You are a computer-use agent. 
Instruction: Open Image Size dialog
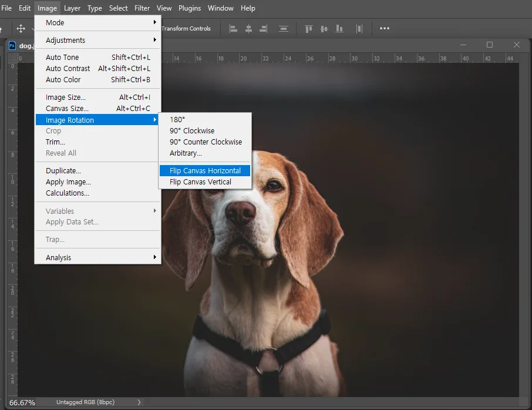97,97
